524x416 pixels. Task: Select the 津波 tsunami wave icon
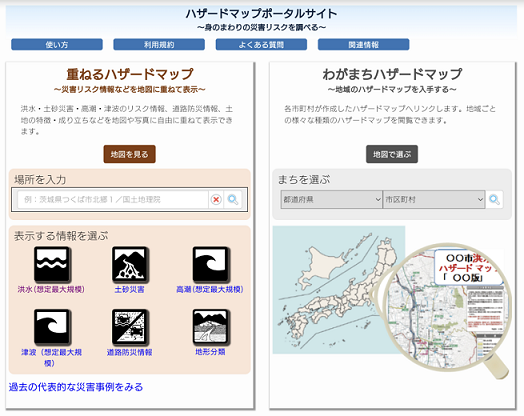point(52,327)
